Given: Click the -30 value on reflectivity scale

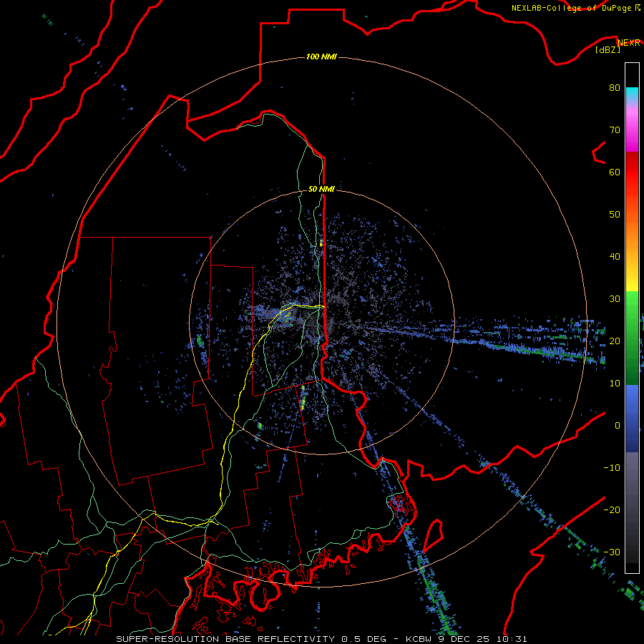Looking at the screenshot, I should 612,552.
